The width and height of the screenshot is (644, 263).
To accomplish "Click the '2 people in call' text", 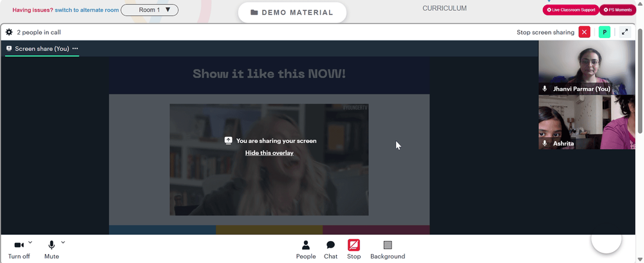I will pos(39,32).
